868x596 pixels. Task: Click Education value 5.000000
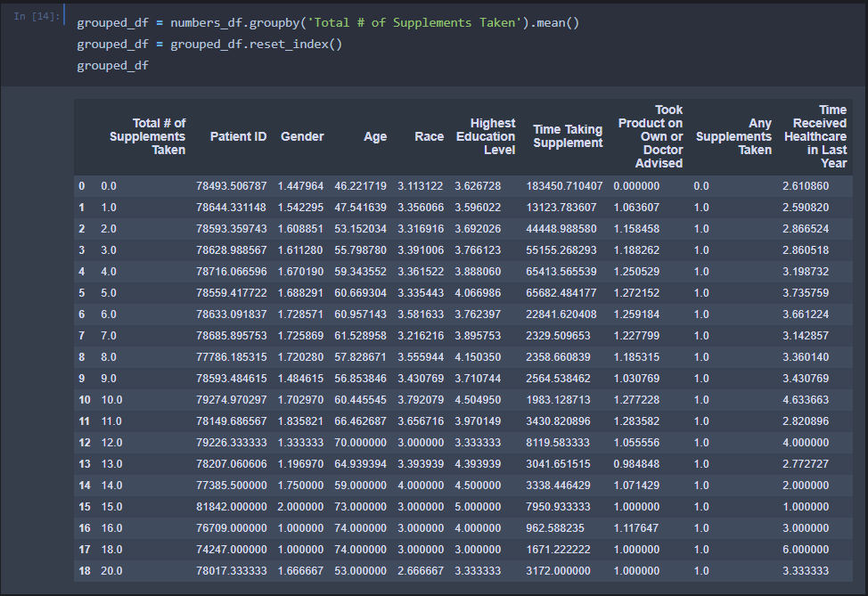(478, 507)
